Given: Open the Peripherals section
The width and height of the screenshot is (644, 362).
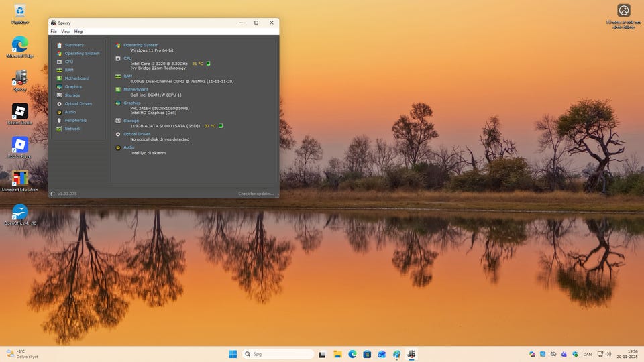Looking at the screenshot, I should (75, 120).
